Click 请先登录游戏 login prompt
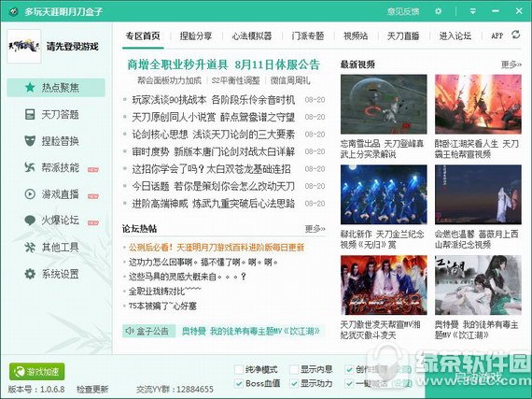The width and height of the screenshot is (532, 399). 73,47
